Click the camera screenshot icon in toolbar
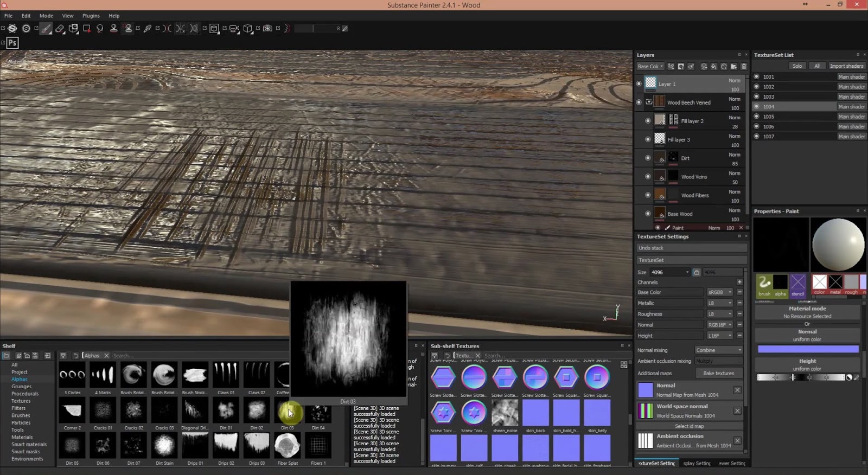Screen dimensions: 868x475 click(x=267, y=29)
